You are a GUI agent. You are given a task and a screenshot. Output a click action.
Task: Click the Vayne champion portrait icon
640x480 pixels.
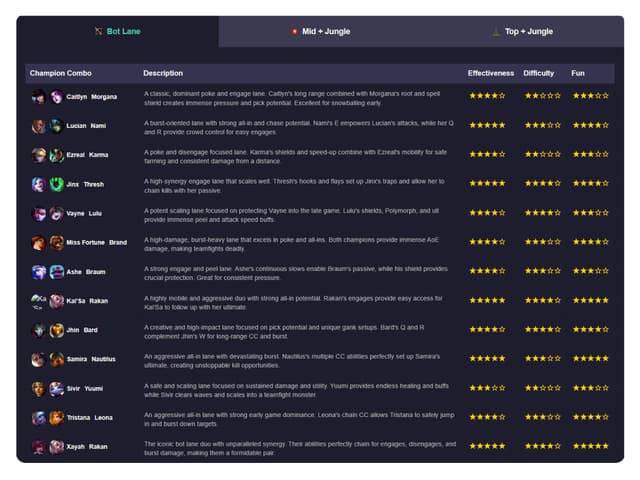point(39,213)
